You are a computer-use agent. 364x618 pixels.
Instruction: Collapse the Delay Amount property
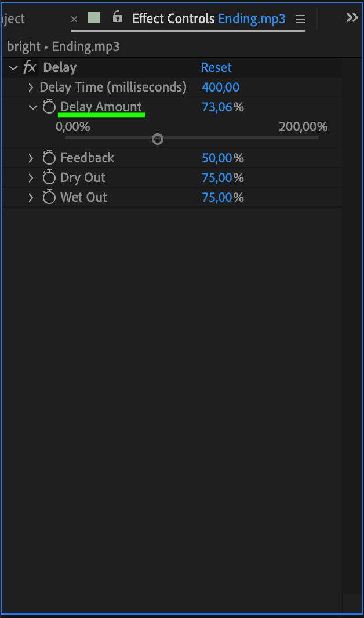(x=32, y=107)
